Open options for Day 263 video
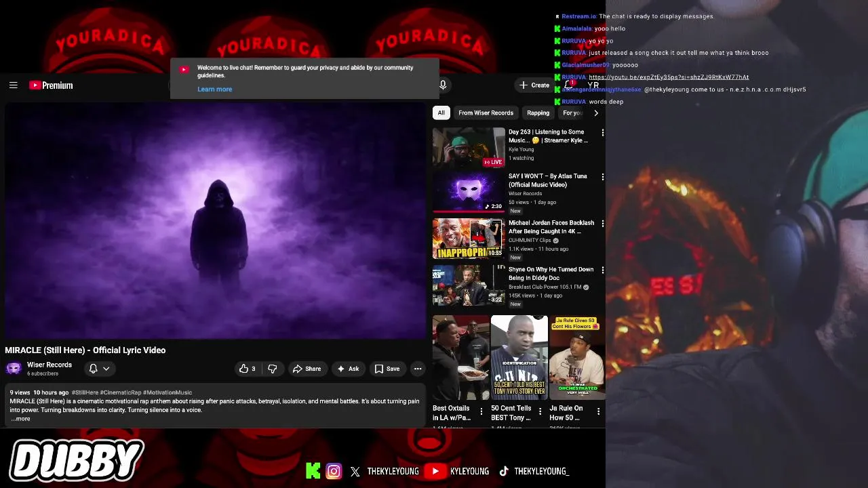The width and height of the screenshot is (868, 488). click(602, 133)
